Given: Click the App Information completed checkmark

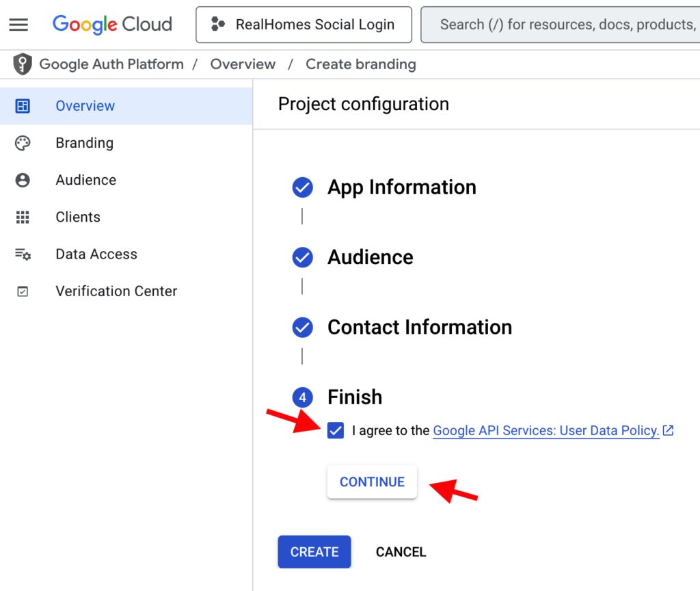Looking at the screenshot, I should click(x=302, y=187).
